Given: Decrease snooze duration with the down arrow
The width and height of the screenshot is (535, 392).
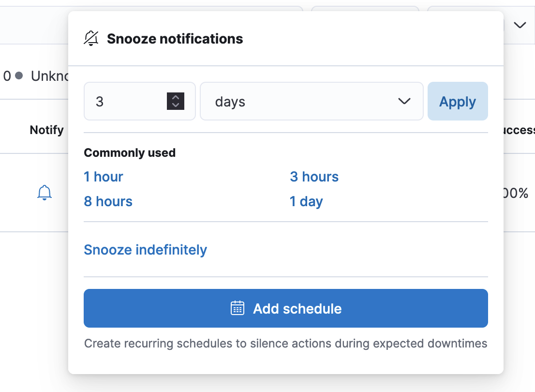Looking at the screenshot, I should pyautogui.click(x=176, y=106).
